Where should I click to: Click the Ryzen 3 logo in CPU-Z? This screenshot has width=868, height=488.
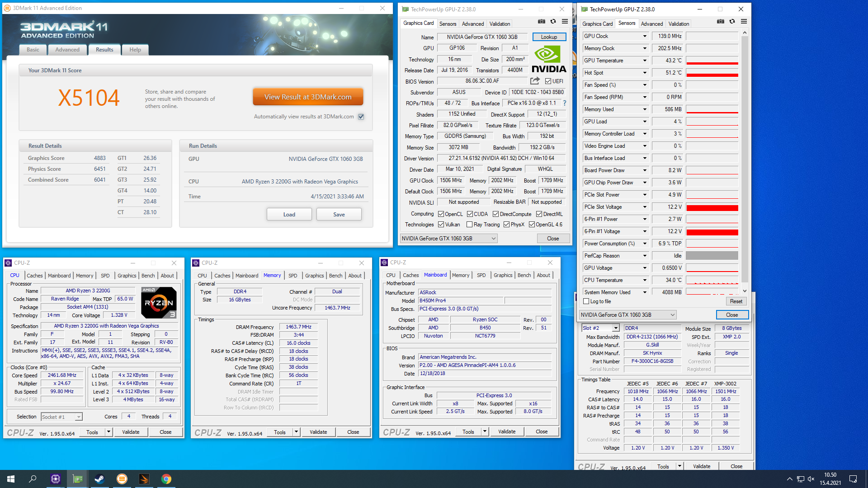click(x=159, y=302)
